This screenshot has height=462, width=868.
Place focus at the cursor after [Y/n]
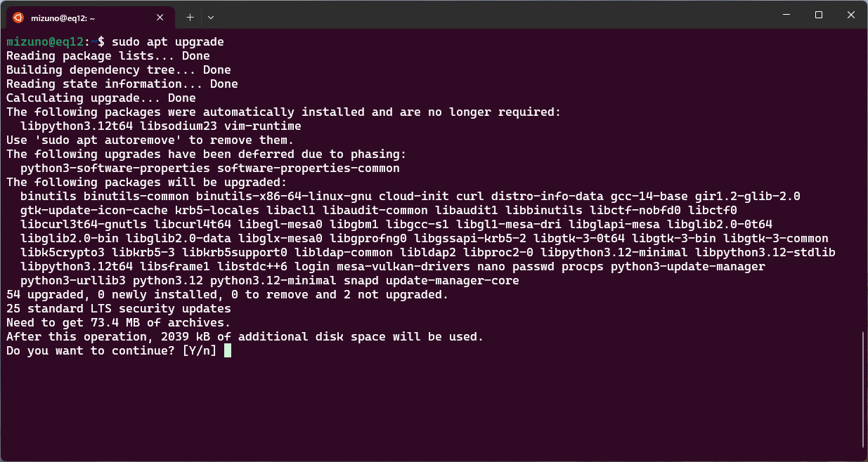coord(228,350)
